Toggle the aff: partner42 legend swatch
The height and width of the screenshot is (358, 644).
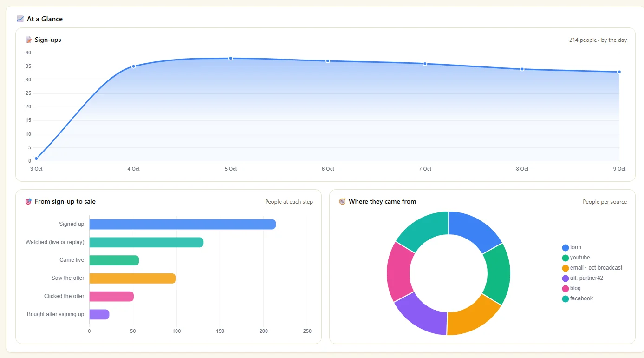tap(566, 278)
